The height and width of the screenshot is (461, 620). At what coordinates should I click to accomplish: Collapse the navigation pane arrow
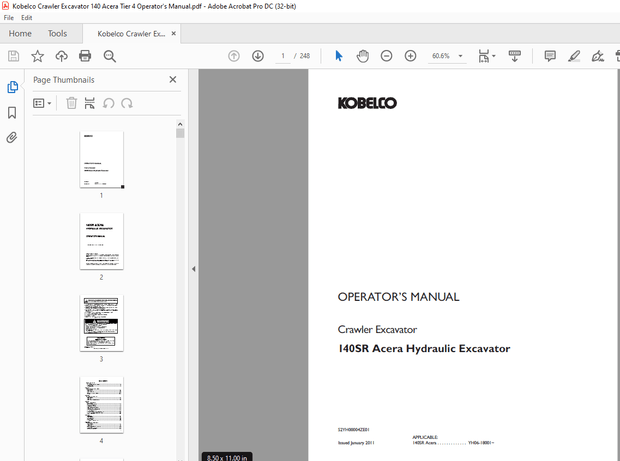[x=193, y=269]
